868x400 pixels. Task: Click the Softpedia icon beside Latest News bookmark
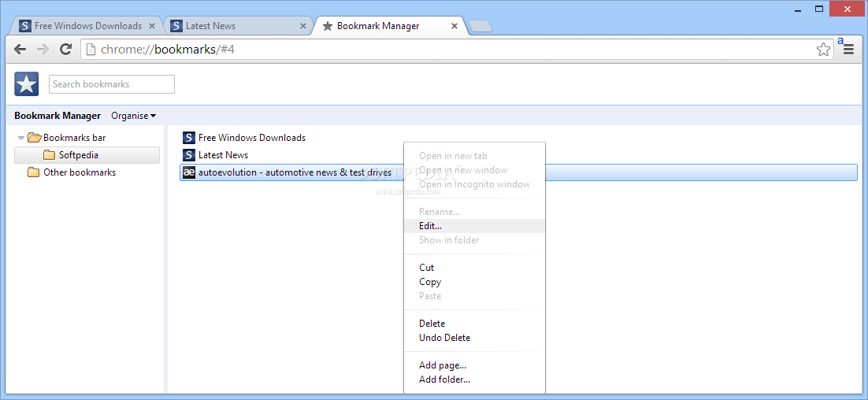189,155
